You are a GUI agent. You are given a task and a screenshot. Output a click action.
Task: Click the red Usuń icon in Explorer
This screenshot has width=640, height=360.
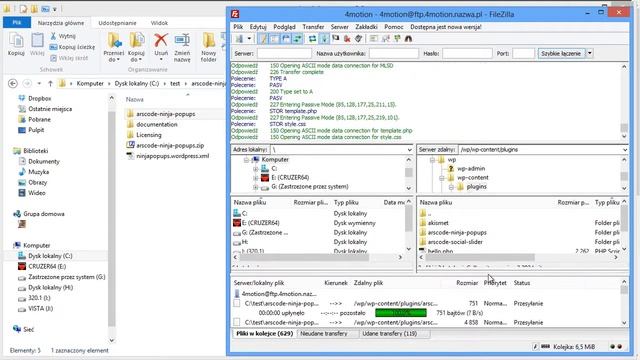click(x=161, y=40)
